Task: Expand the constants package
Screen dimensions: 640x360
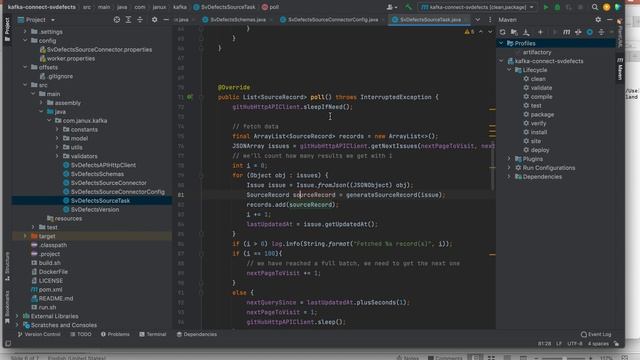Action: [x=57, y=129]
